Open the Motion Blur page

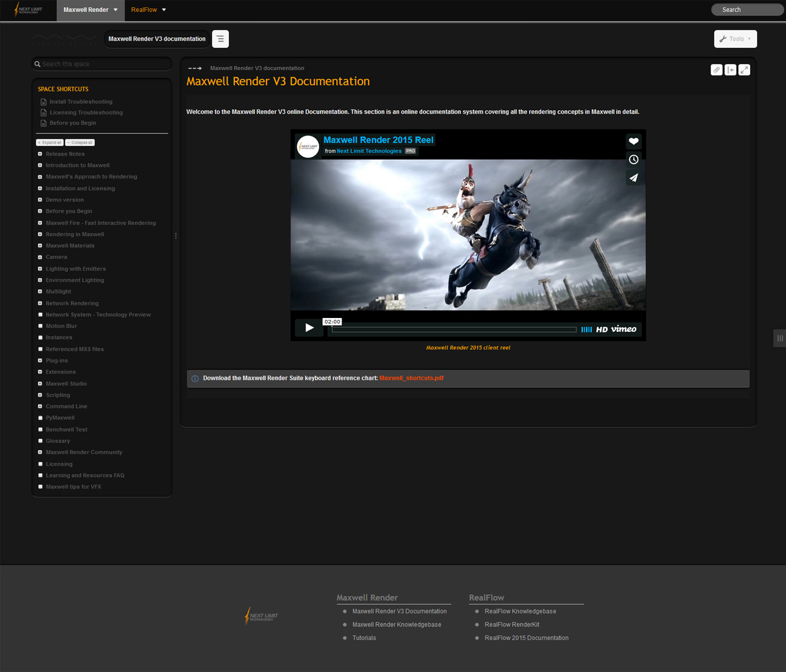(61, 326)
